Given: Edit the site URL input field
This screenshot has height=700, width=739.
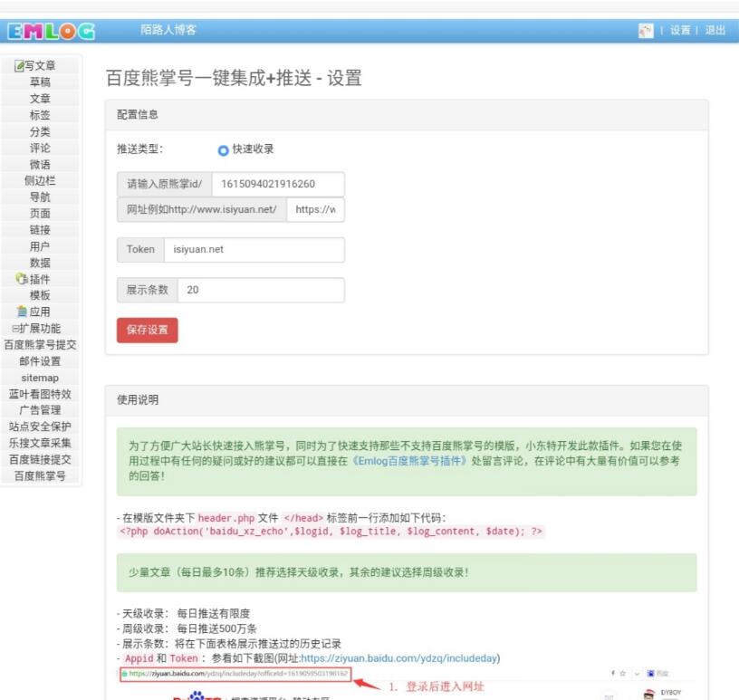Looking at the screenshot, I should [315, 209].
